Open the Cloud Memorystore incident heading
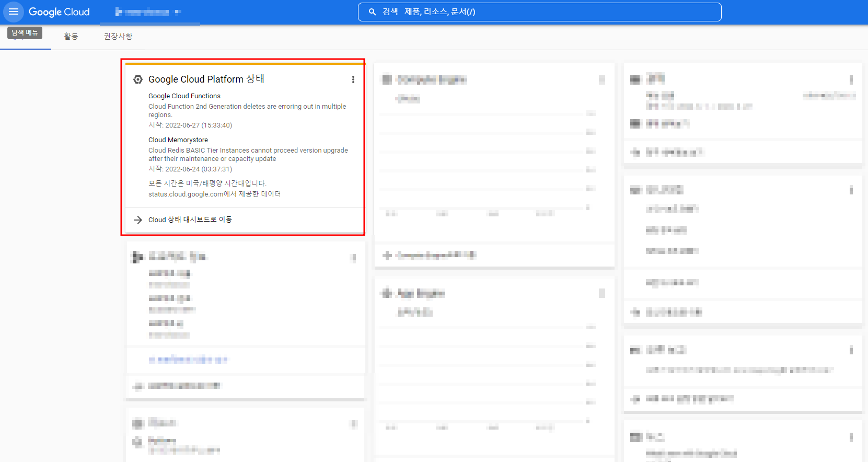Screen dimensions: 868x462 (x=178, y=140)
